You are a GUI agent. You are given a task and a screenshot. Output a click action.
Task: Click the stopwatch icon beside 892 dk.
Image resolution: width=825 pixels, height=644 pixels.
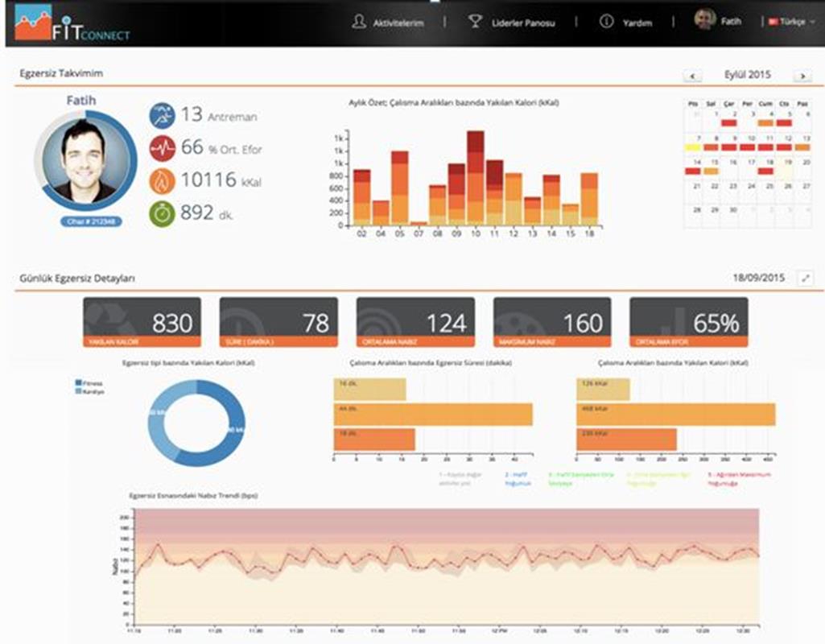pyautogui.click(x=162, y=213)
